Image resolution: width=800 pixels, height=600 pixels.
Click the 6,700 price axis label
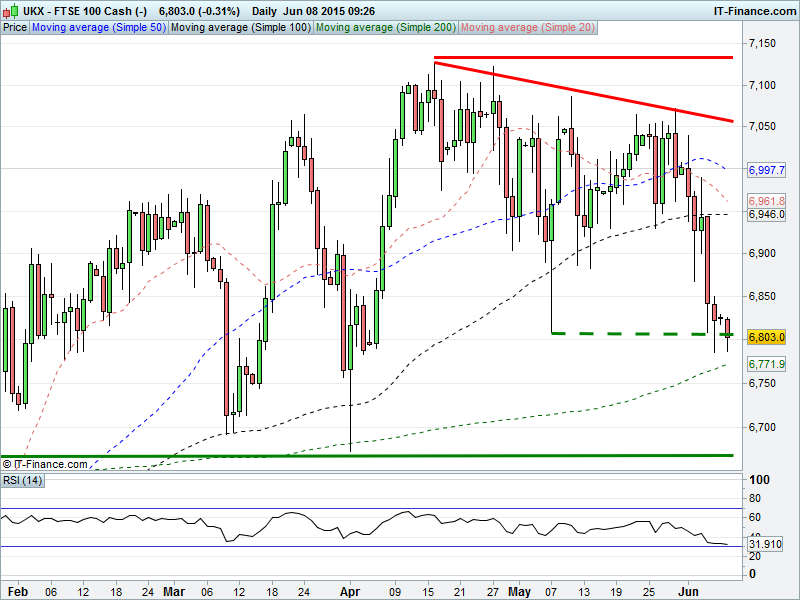762,427
